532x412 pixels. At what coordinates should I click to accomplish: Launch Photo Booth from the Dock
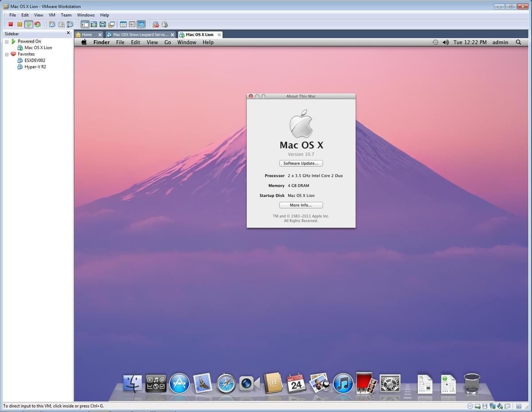pyautogui.click(x=365, y=383)
